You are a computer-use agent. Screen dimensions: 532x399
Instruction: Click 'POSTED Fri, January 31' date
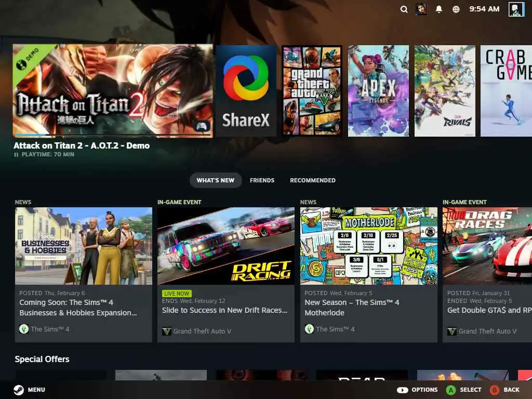[478, 293]
